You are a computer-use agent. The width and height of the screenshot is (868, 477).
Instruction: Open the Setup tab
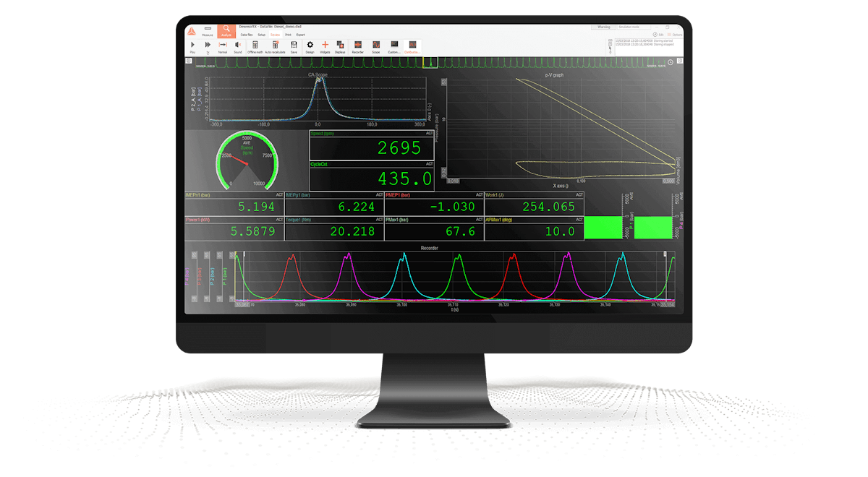click(262, 35)
